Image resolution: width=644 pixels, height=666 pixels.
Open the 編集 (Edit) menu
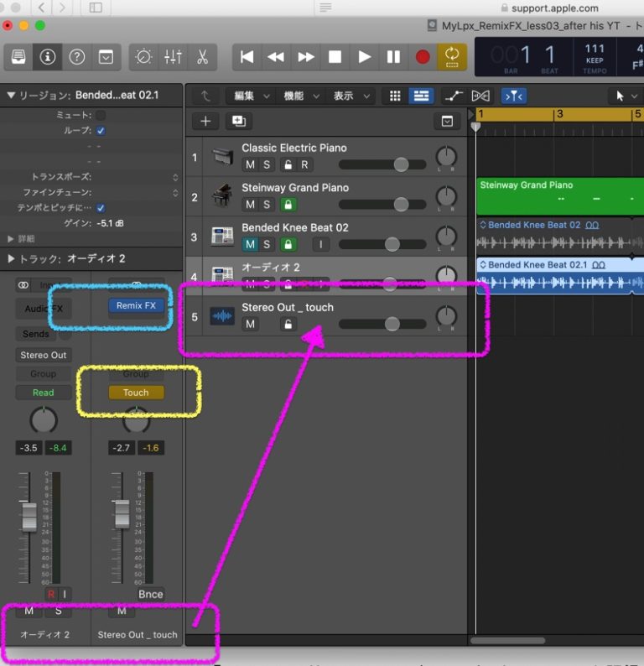252,96
